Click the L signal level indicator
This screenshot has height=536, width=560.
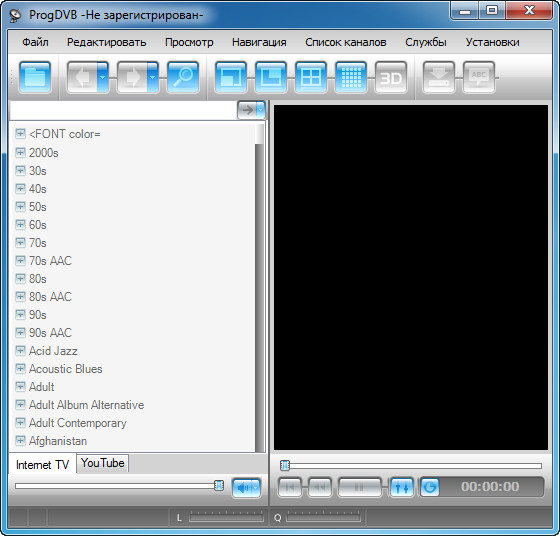click(x=226, y=517)
